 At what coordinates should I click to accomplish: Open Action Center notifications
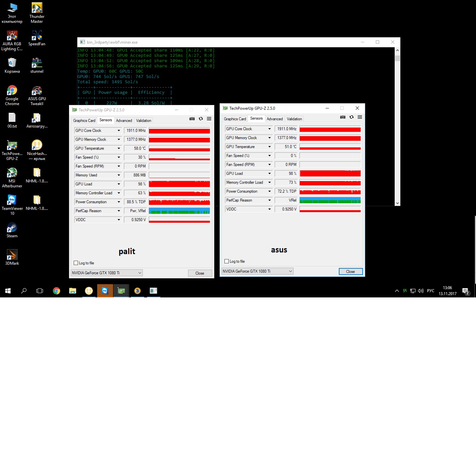(466, 291)
